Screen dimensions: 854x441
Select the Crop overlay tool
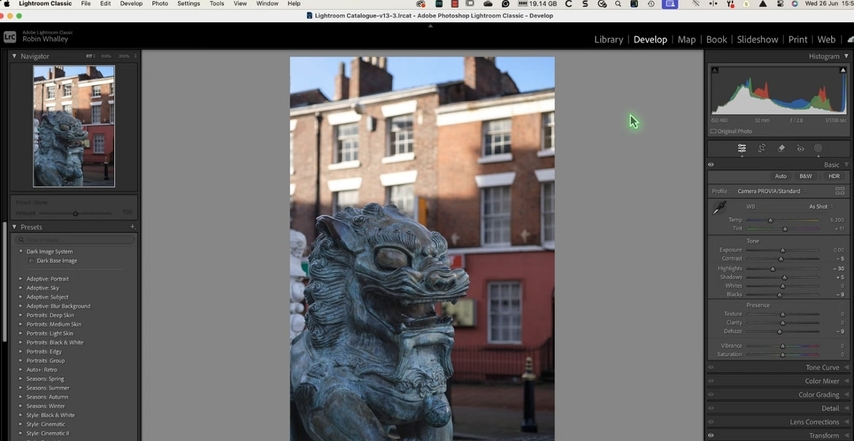click(761, 148)
